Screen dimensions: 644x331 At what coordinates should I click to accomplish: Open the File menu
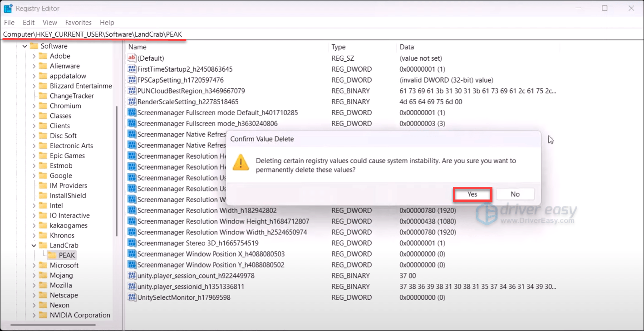(x=10, y=22)
